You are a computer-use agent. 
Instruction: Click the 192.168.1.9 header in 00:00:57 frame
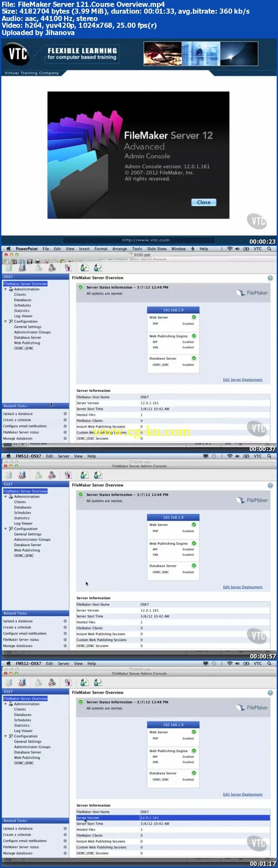(x=173, y=517)
